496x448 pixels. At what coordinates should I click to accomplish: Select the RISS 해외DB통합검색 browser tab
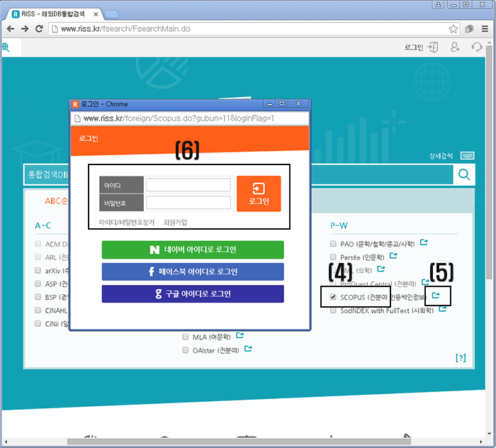click(54, 14)
